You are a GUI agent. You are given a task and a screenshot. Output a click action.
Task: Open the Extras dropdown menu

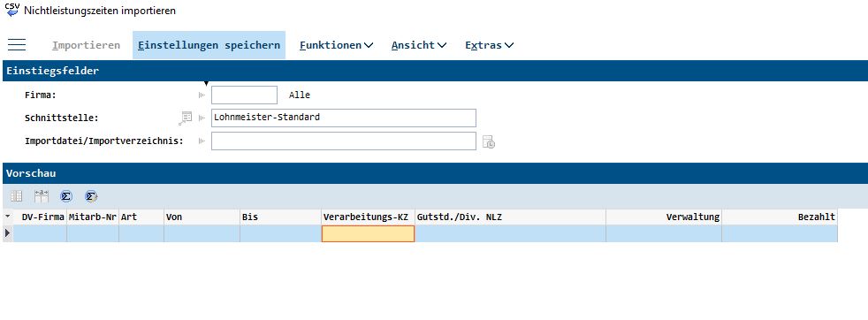[490, 45]
